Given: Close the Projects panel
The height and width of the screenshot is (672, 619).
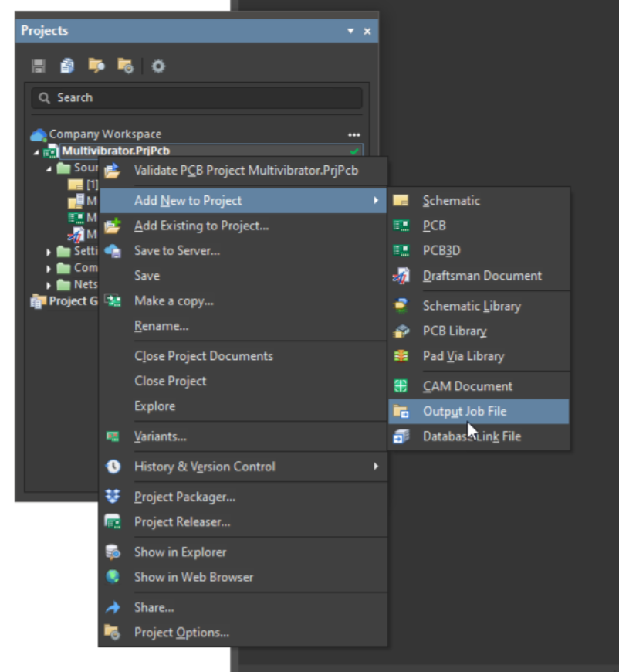Looking at the screenshot, I should pyautogui.click(x=367, y=31).
